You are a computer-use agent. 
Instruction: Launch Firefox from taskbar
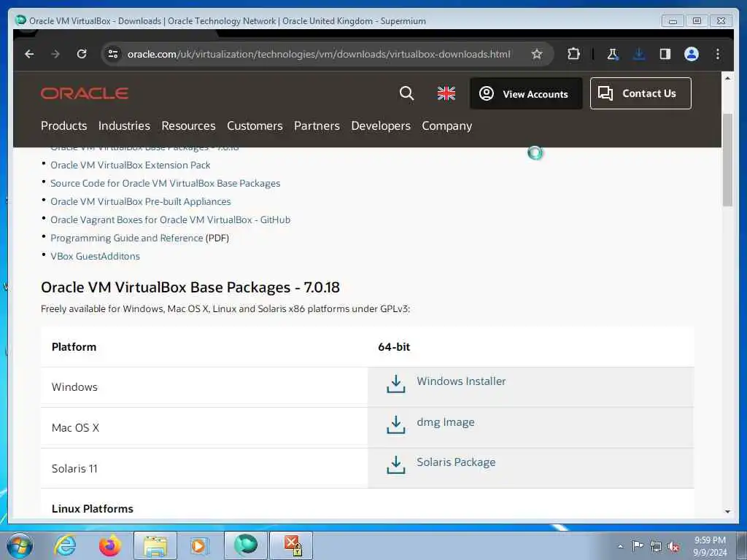tap(110, 545)
